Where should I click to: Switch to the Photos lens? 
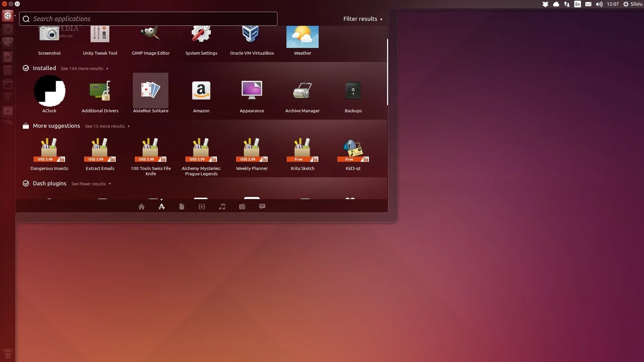242,206
